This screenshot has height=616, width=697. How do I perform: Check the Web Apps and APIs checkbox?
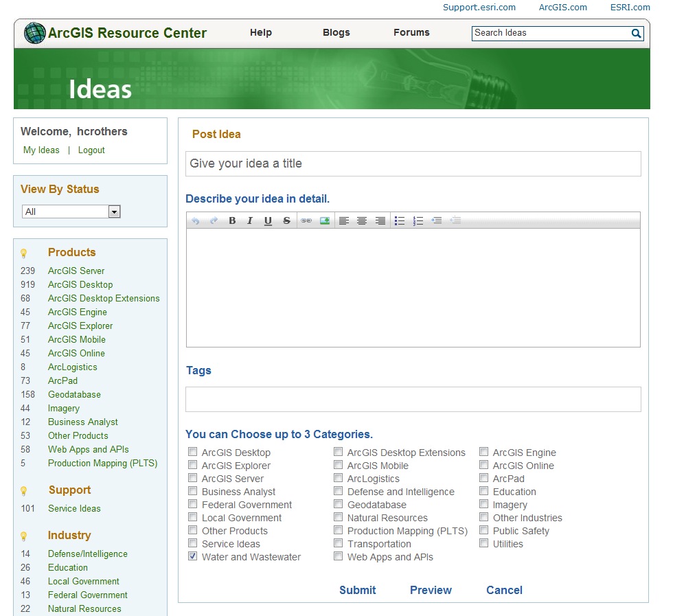339,556
